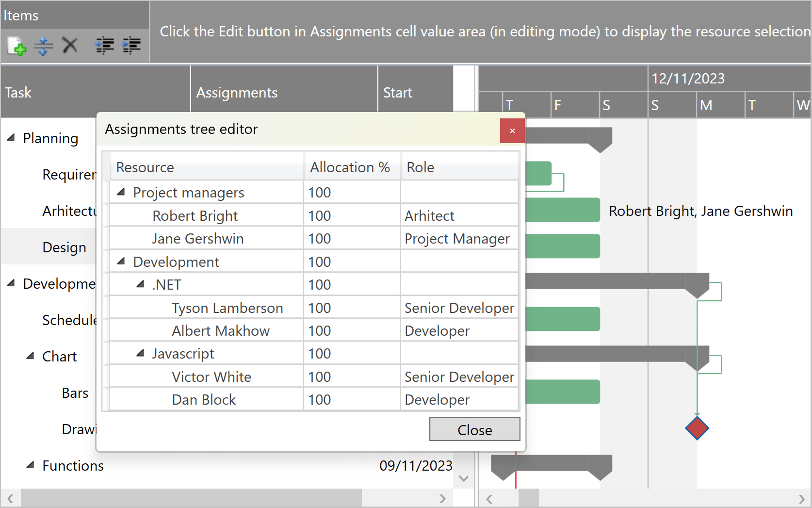Indent the task using the right-arrow icon
The height and width of the screenshot is (508, 812).
click(x=131, y=45)
